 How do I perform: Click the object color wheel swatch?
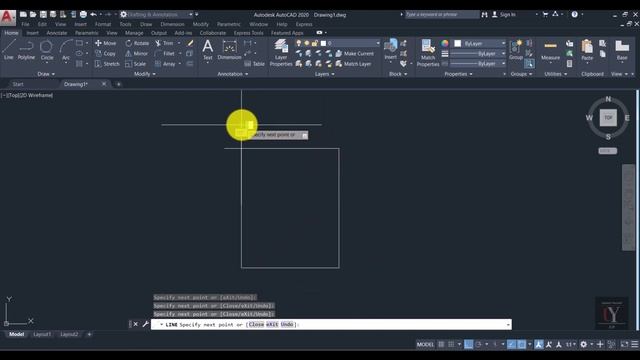(x=444, y=43)
